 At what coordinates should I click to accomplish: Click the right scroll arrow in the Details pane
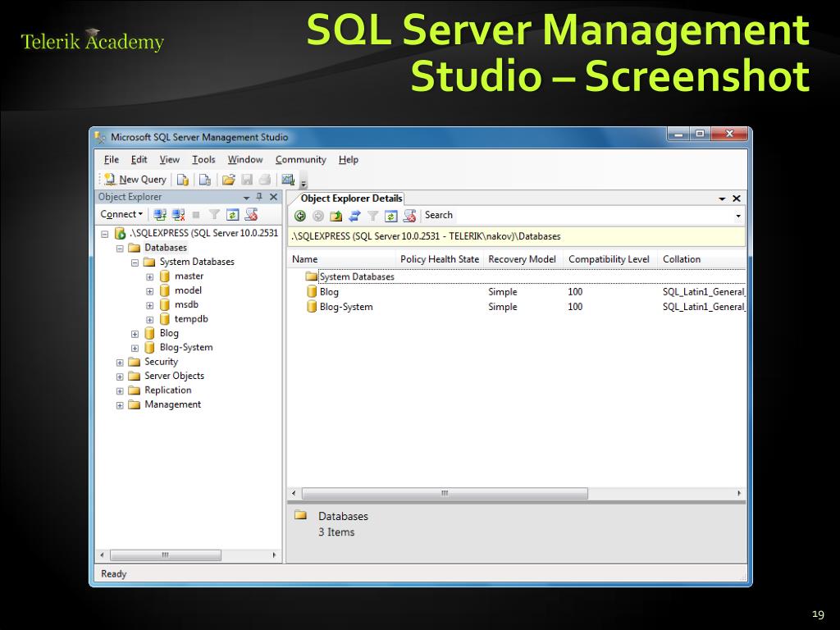[x=739, y=493]
